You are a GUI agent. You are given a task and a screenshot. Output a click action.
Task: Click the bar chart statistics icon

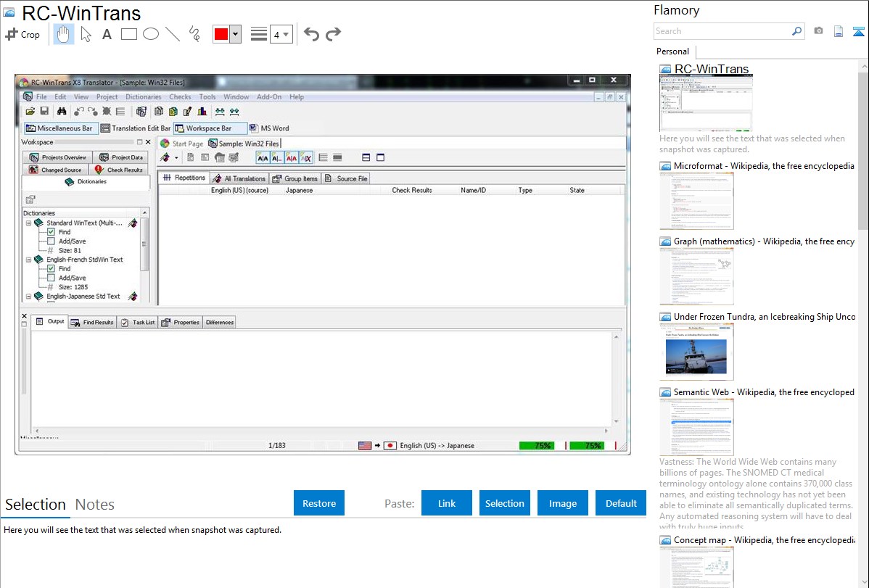(202, 112)
